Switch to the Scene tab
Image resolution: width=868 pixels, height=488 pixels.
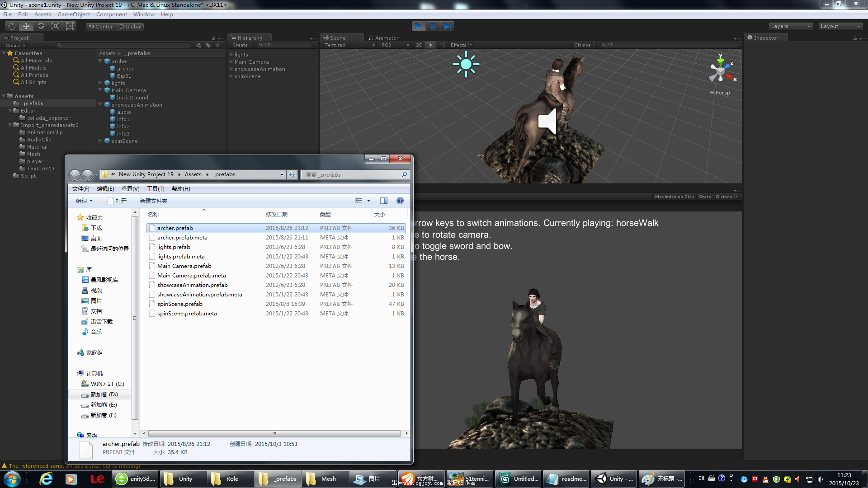(x=337, y=38)
